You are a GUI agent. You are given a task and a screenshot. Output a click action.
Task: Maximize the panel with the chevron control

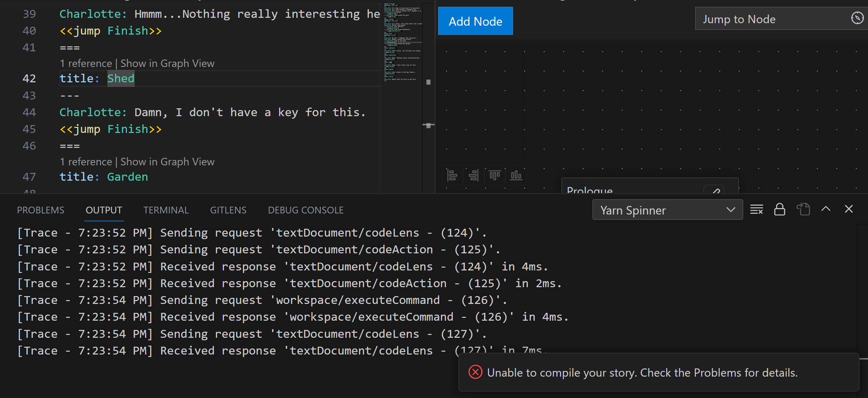(x=826, y=209)
